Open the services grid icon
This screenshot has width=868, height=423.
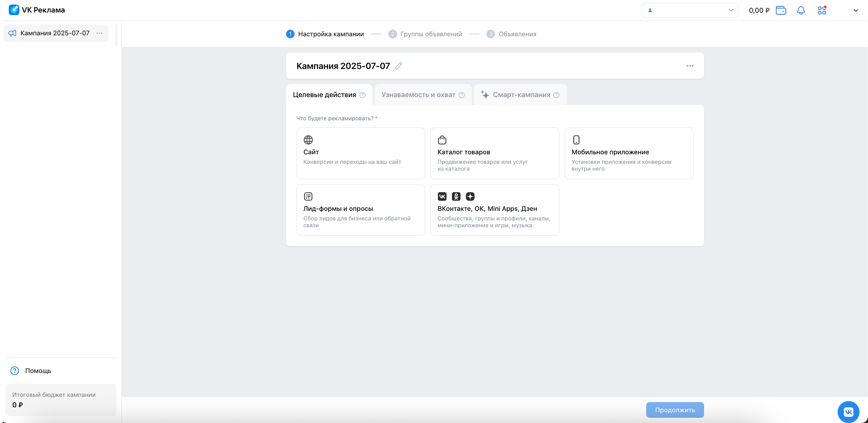821,10
